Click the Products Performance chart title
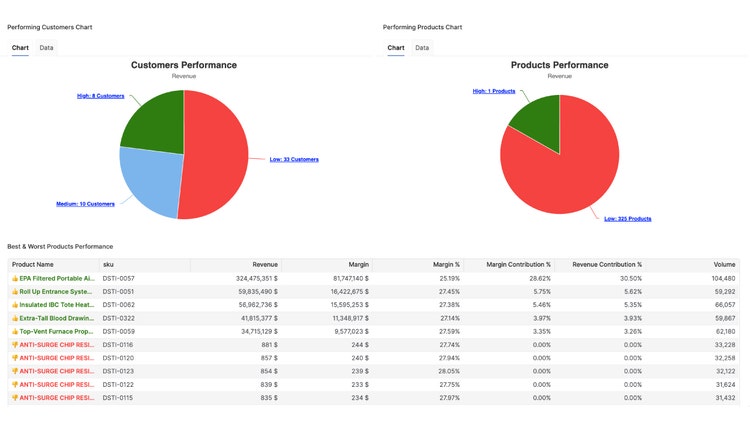This screenshot has width=750, height=422. (x=560, y=65)
